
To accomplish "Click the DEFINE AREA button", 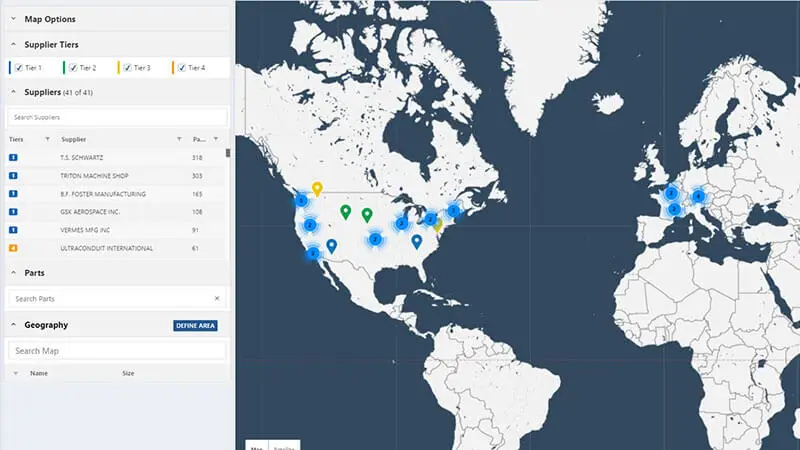I will [x=195, y=326].
